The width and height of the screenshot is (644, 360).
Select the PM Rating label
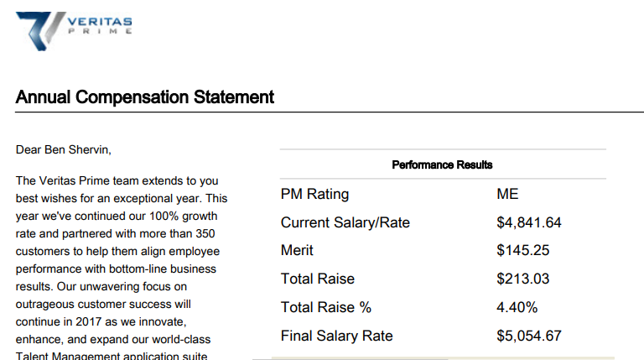(x=314, y=194)
